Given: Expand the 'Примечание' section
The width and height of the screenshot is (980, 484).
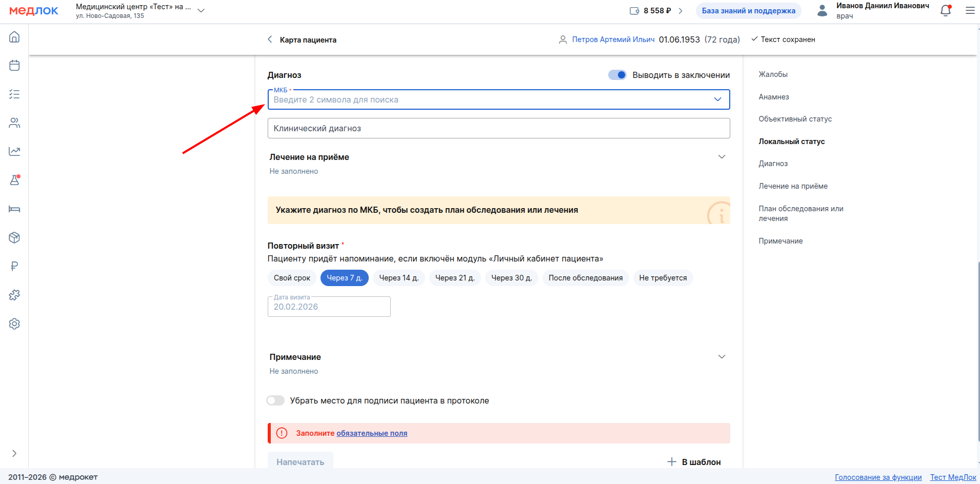Looking at the screenshot, I should (722, 357).
